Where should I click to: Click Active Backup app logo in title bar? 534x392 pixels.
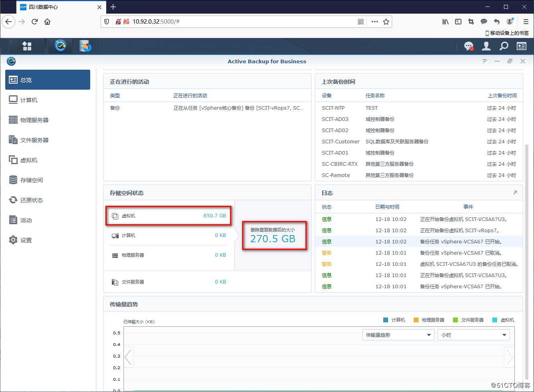(x=11, y=61)
